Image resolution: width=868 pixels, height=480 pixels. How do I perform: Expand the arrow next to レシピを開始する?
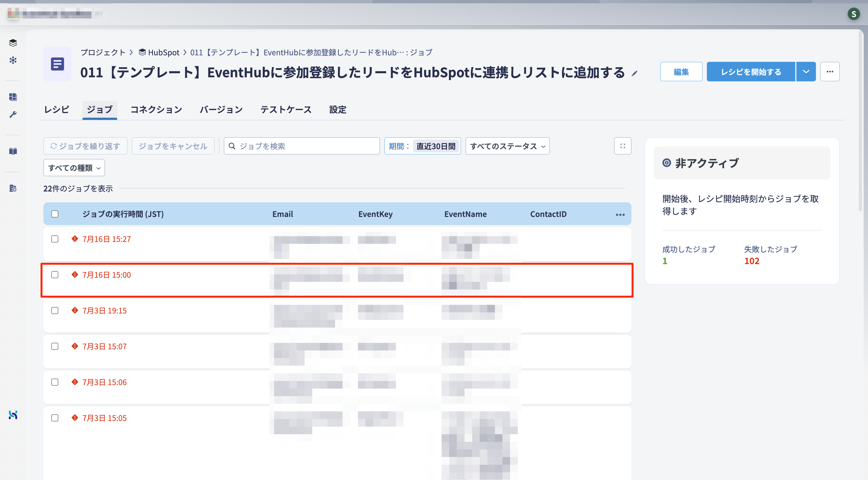tap(806, 71)
